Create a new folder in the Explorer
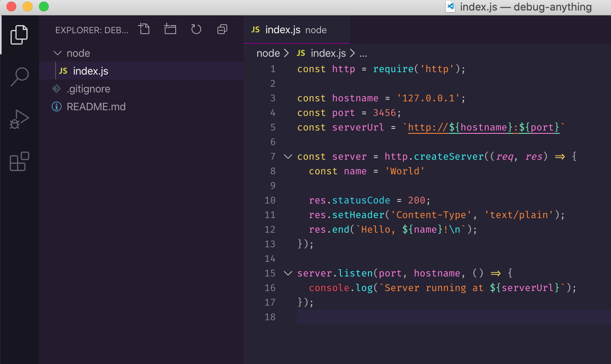The width and height of the screenshot is (611, 364). (170, 29)
